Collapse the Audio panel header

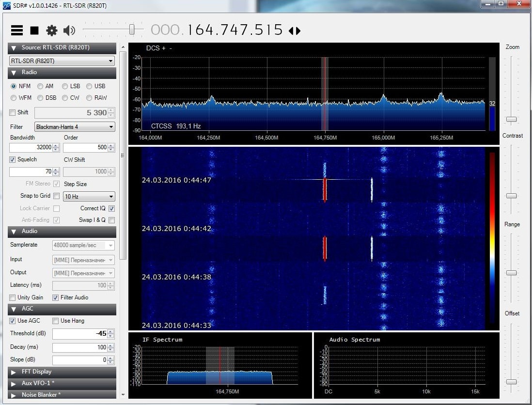(x=62, y=232)
